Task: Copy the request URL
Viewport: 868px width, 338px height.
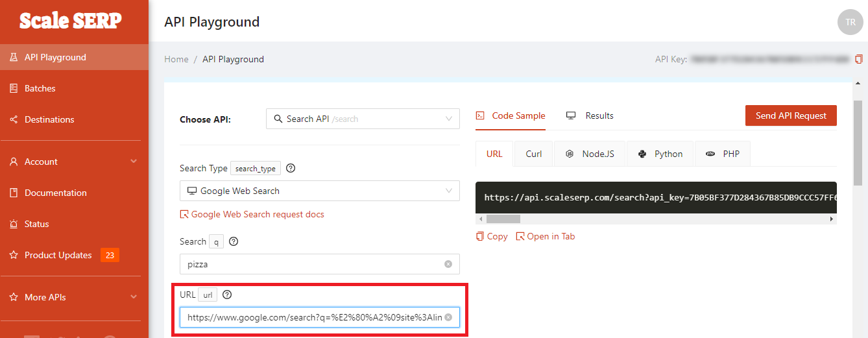Action: coord(492,236)
